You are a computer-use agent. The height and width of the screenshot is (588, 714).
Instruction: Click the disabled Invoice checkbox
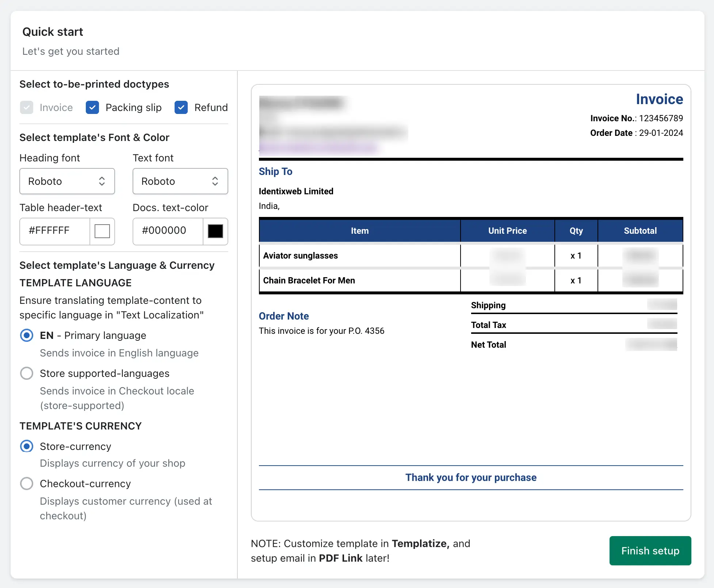click(27, 107)
